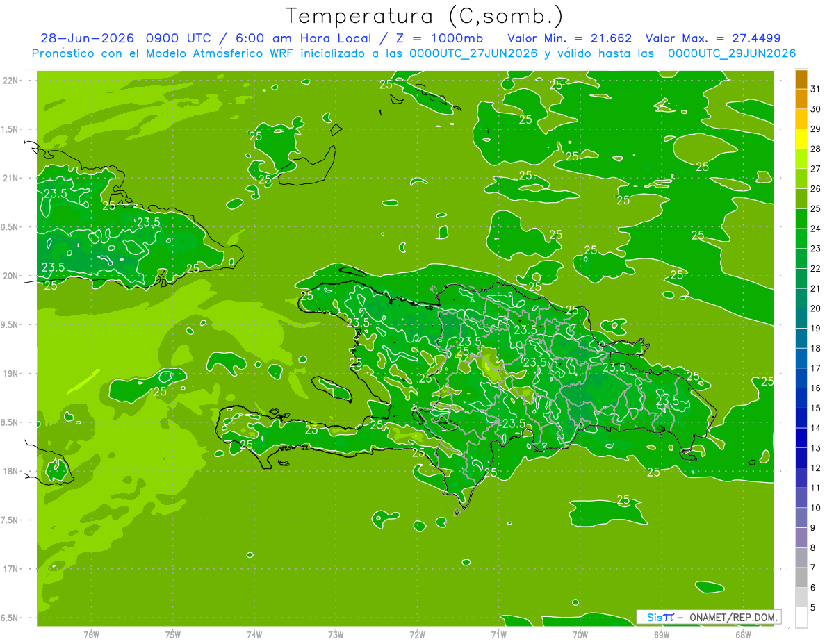Click the "28" label on the colorbar

tap(816, 149)
